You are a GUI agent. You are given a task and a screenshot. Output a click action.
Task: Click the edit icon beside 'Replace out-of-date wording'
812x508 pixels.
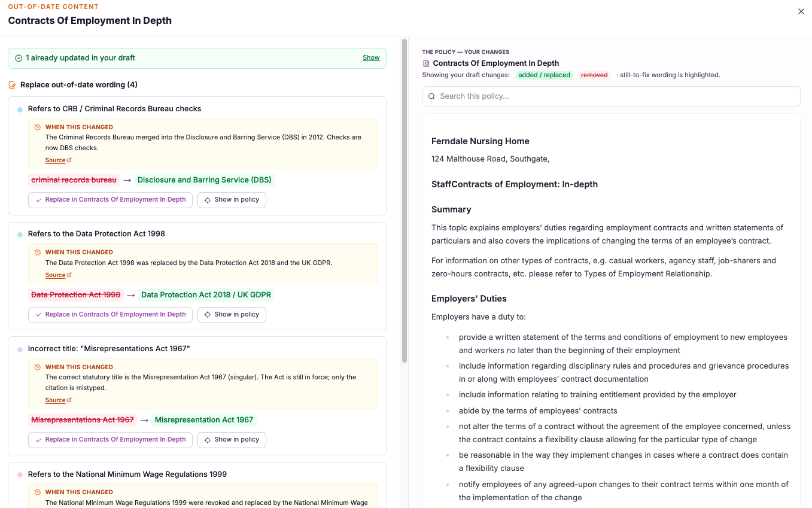(x=12, y=85)
